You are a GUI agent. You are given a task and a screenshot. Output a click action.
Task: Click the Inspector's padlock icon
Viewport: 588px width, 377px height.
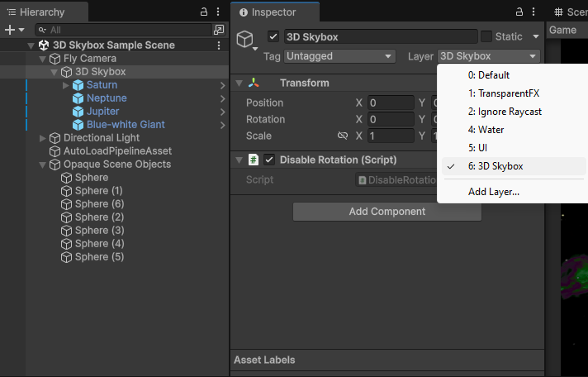(x=519, y=12)
